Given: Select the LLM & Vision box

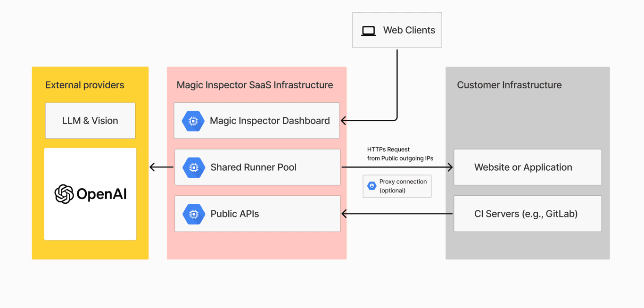Looking at the screenshot, I should pyautogui.click(x=90, y=121).
